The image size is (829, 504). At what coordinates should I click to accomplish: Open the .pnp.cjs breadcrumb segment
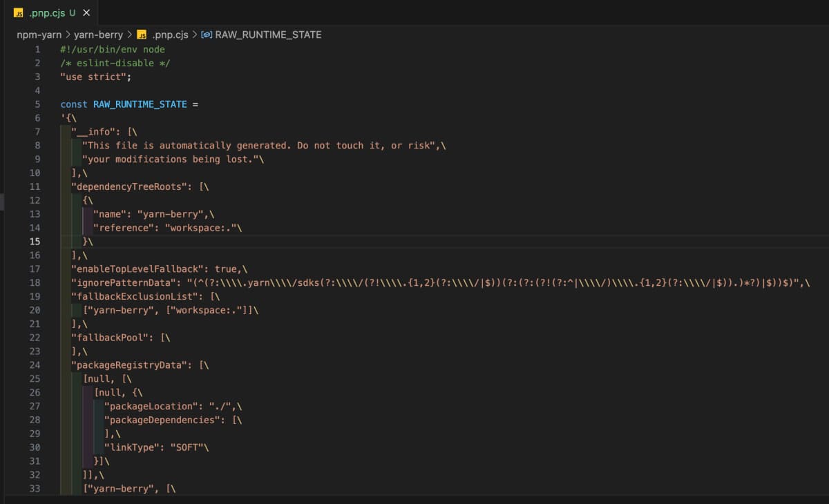[170, 35]
